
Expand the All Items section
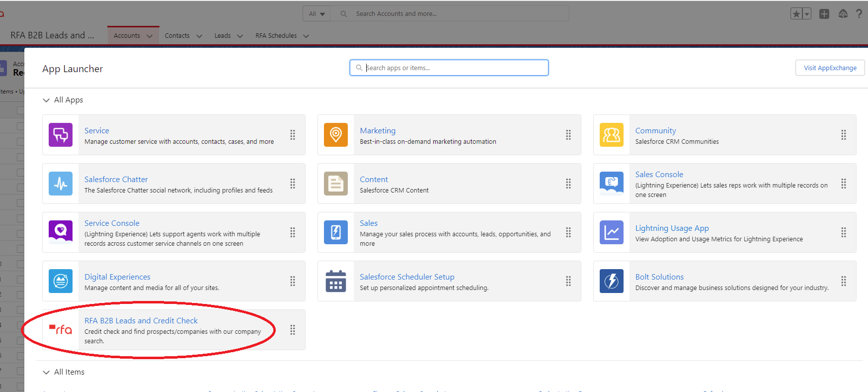(46, 372)
